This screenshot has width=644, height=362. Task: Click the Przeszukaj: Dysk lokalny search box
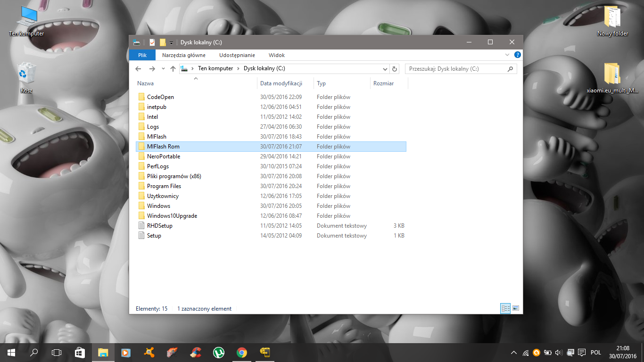(456, 69)
